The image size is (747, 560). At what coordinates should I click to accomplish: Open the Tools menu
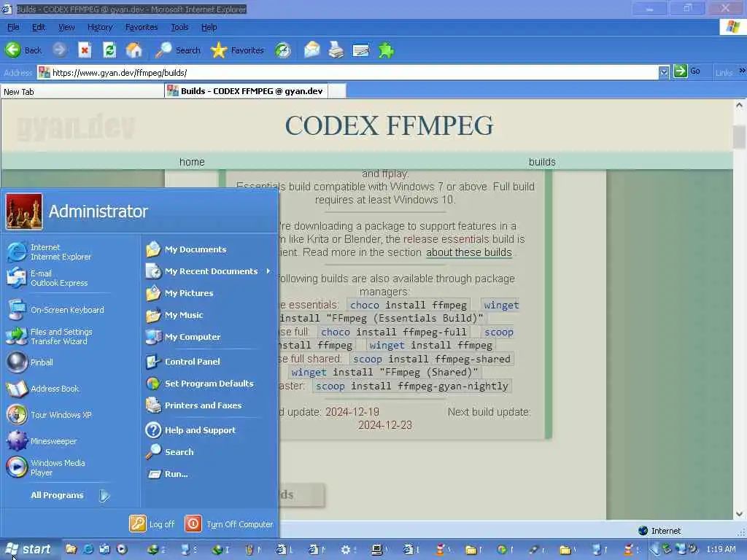click(x=179, y=27)
